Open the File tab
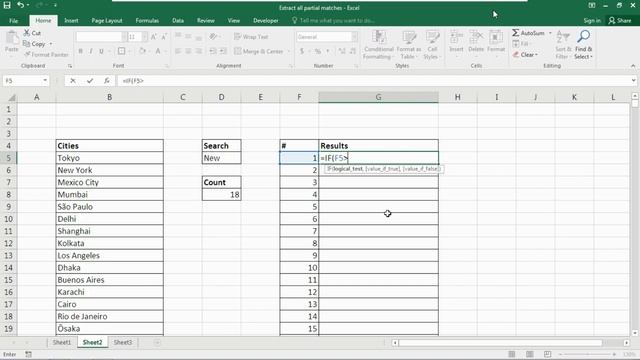640x360 pixels. 13,20
